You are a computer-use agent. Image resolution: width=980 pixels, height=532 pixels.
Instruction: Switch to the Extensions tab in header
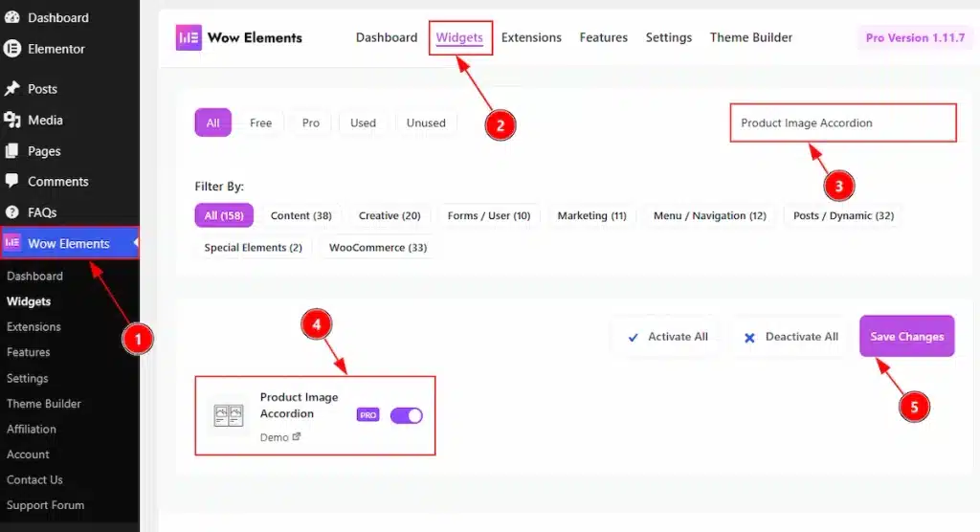pos(531,37)
